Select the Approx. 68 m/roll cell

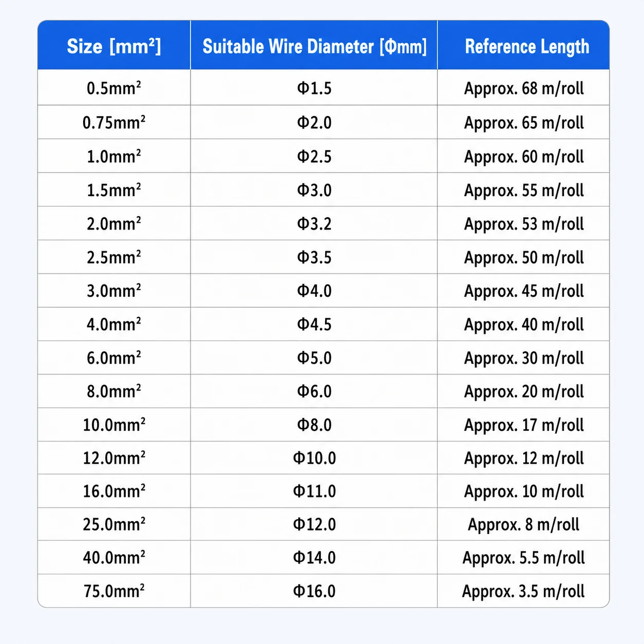pos(523,88)
